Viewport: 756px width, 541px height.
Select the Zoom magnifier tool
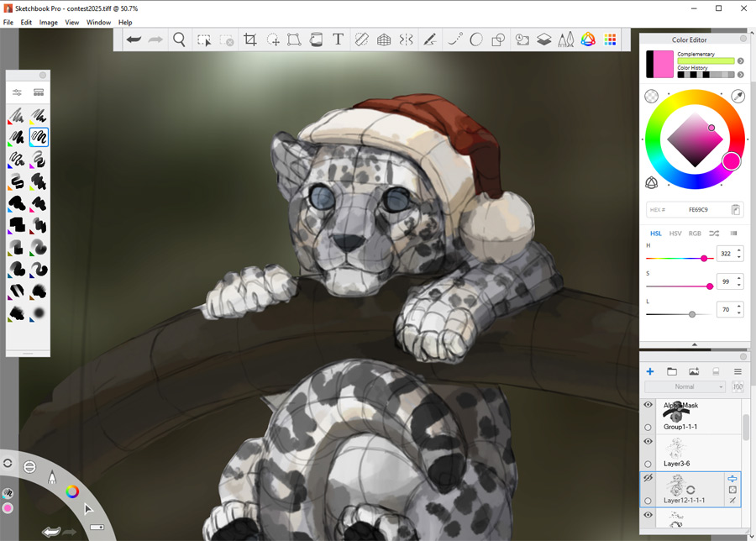point(178,39)
